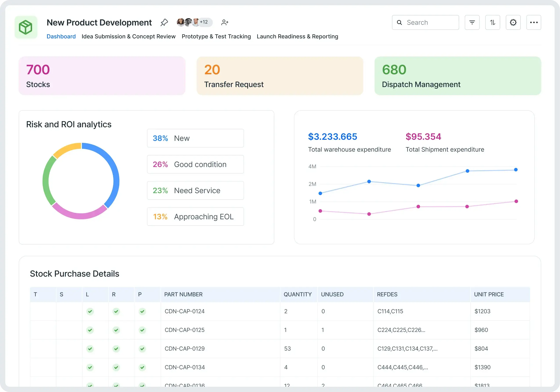The width and height of the screenshot is (560, 392).
Task: Click the green package app logo
Action: (26, 27)
